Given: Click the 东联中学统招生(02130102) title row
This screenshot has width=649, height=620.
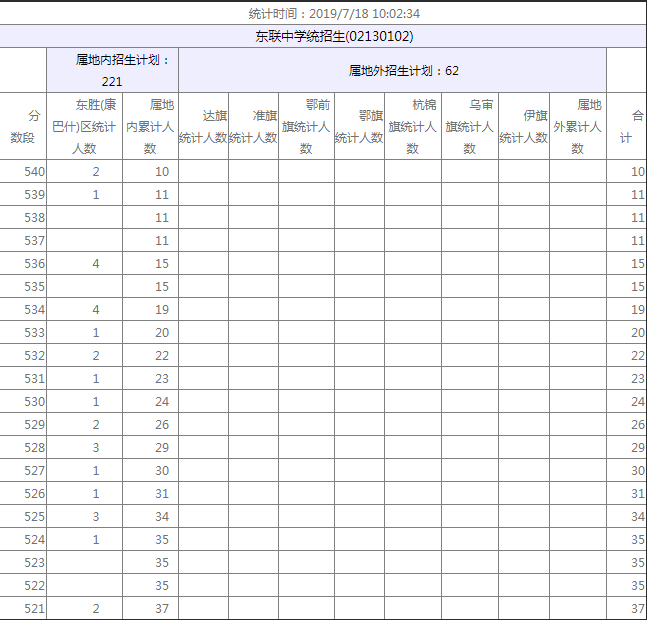Looking at the screenshot, I should [x=333, y=37].
